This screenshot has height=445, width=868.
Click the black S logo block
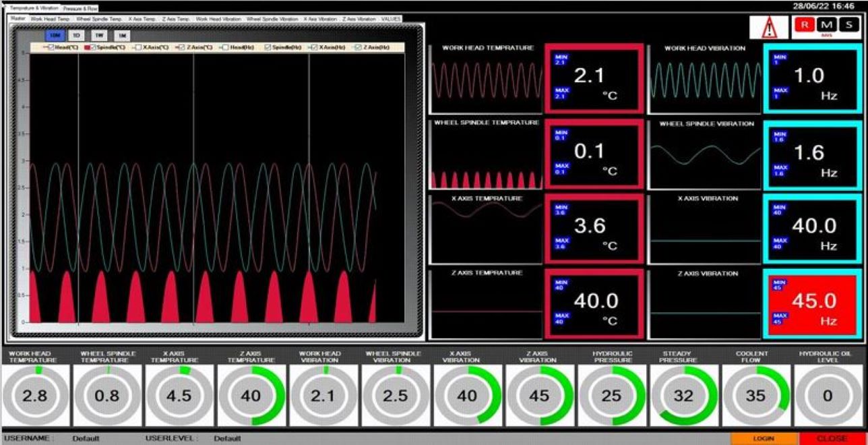848,25
